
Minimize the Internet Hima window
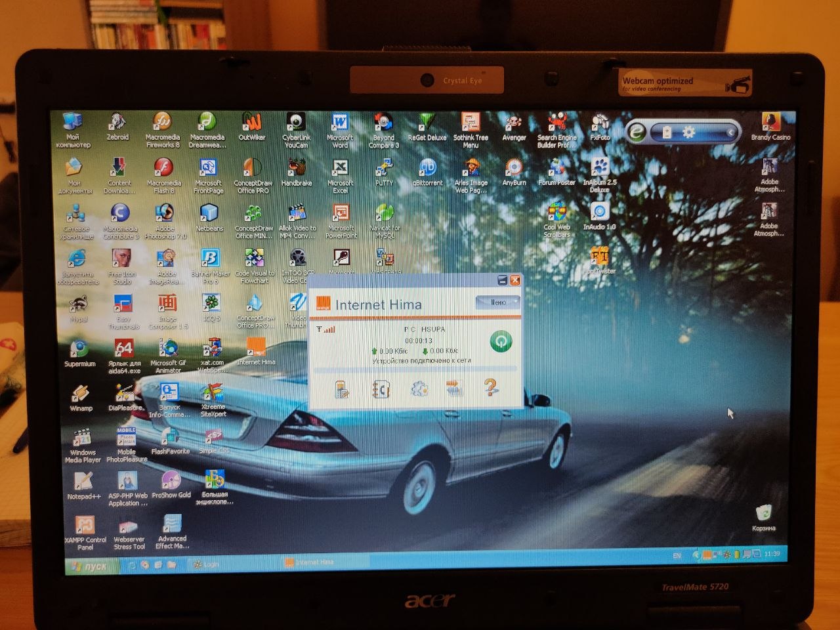coord(503,280)
